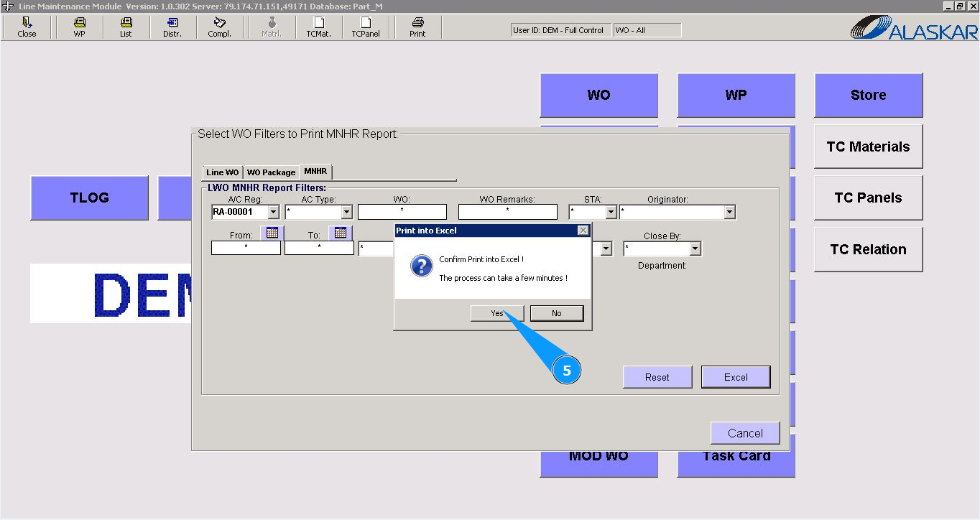
Task: Expand the Close By dropdown
Action: coord(695,249)
